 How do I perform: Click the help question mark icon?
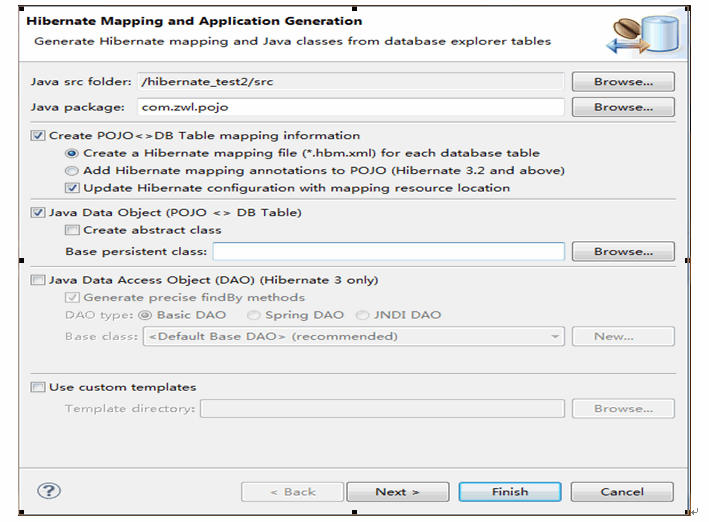click(49, 491)
